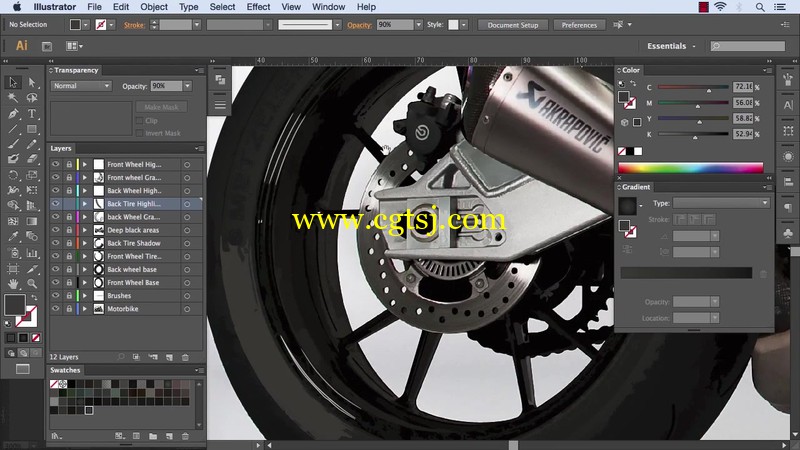Open the Effect menu

coord(258,7)
